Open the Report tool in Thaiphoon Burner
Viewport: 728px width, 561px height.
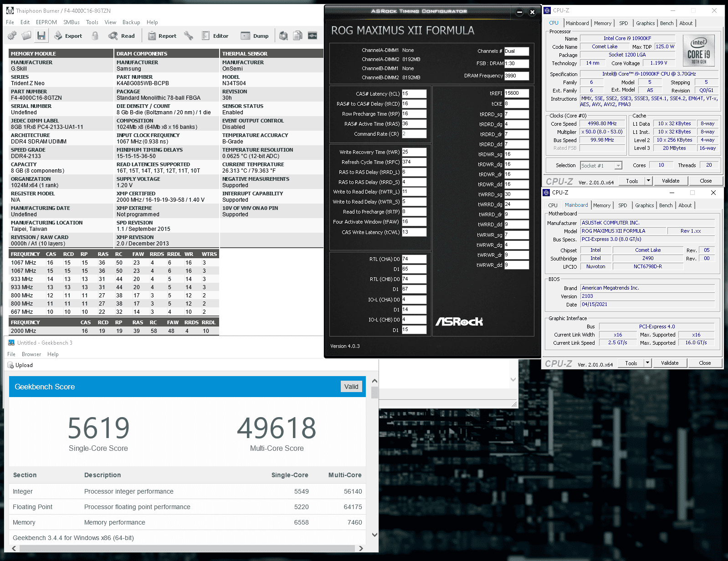click(x=162, y=36)
